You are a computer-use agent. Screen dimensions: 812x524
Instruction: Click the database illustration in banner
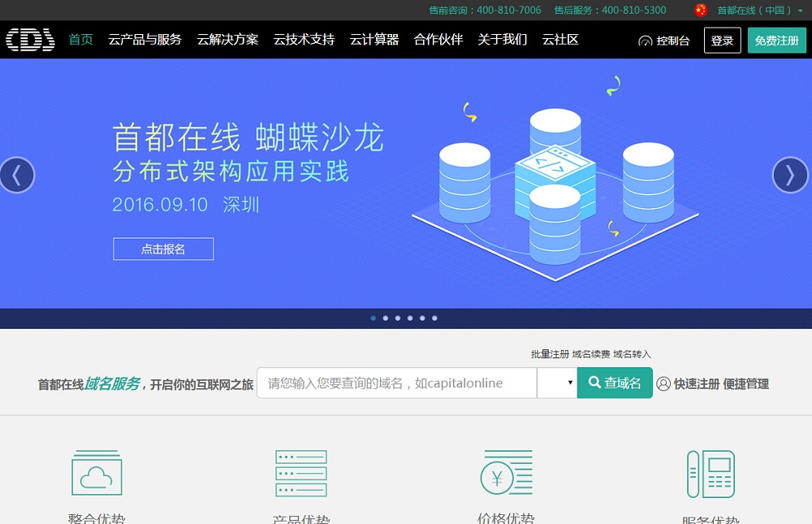[x=555, y=194]
